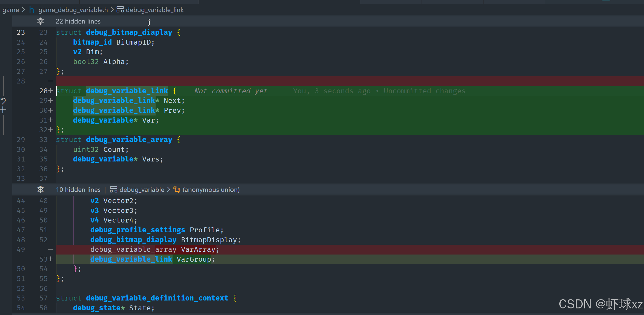Click the unfold icon beside 22 hidden lines

41,21
